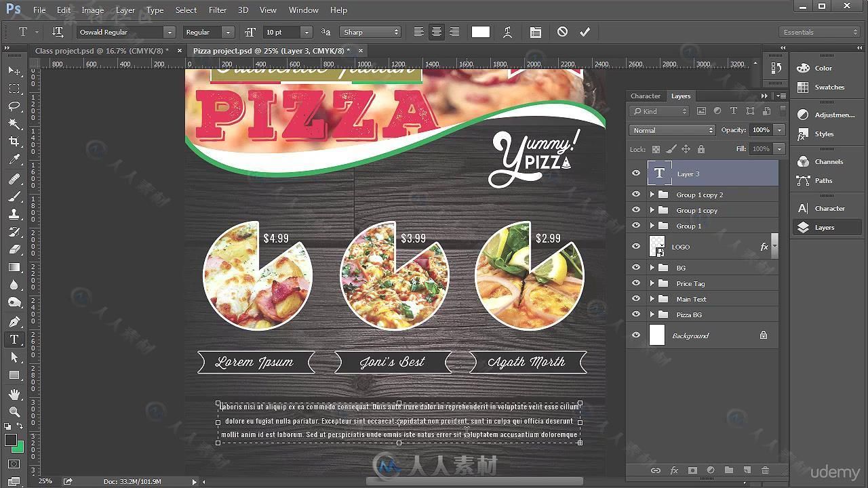The width and height of the screenshot is (868, 488).
Task: Toggle the Character and Paragraph panels
Action: (x=536, y=32)
